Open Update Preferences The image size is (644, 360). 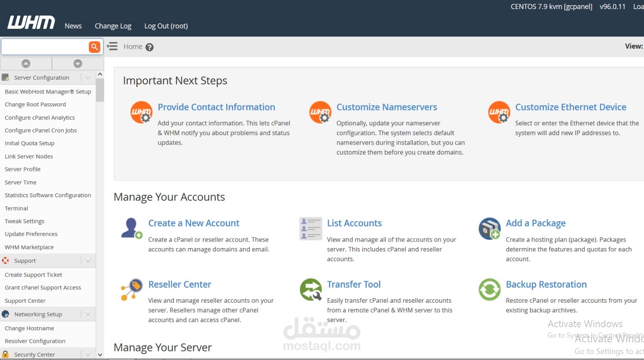(31, 234)
